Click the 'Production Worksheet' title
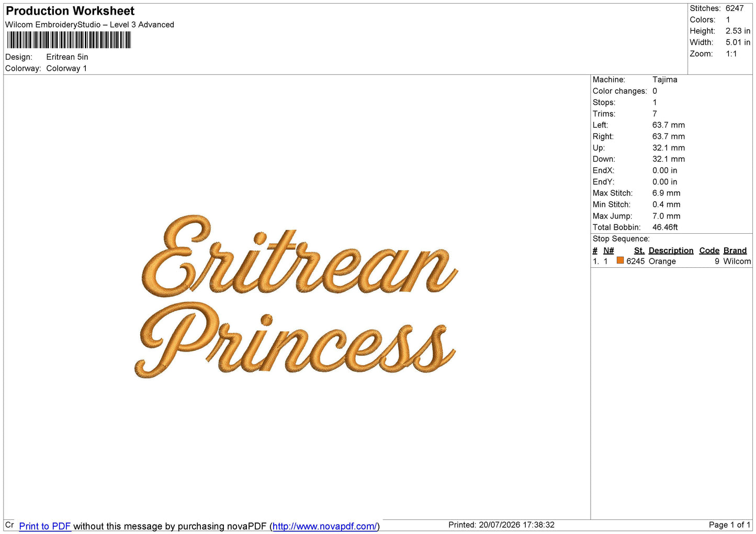The width and height of the screenshot is (756, 534). (x=70, y=11)
